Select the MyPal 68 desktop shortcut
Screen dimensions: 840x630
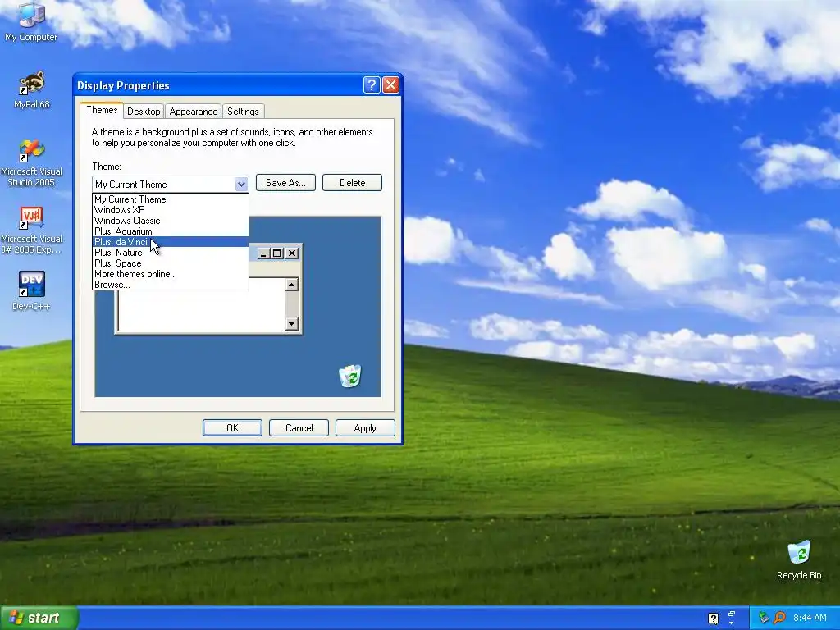click(x=32, y=89)
